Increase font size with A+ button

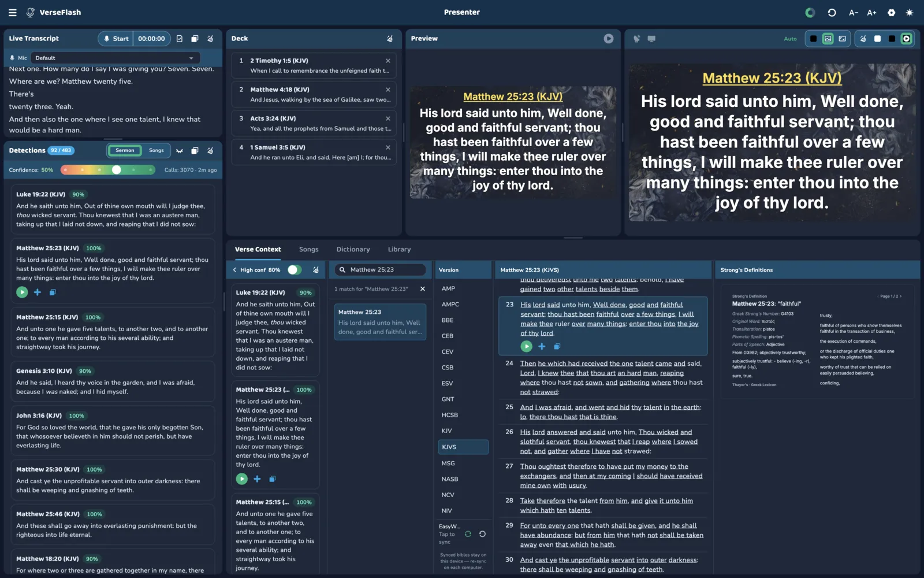click(x=871, y=12)
